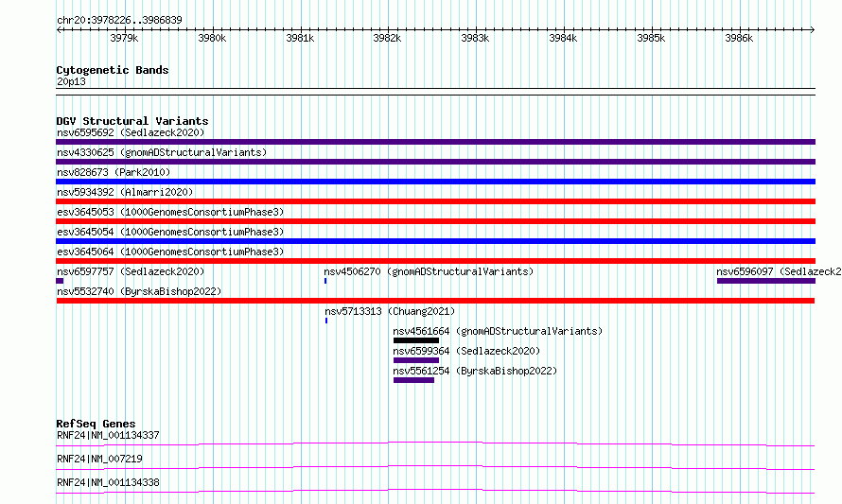
Task: Click the 3983k ruler position
Action: coord(475,38)
